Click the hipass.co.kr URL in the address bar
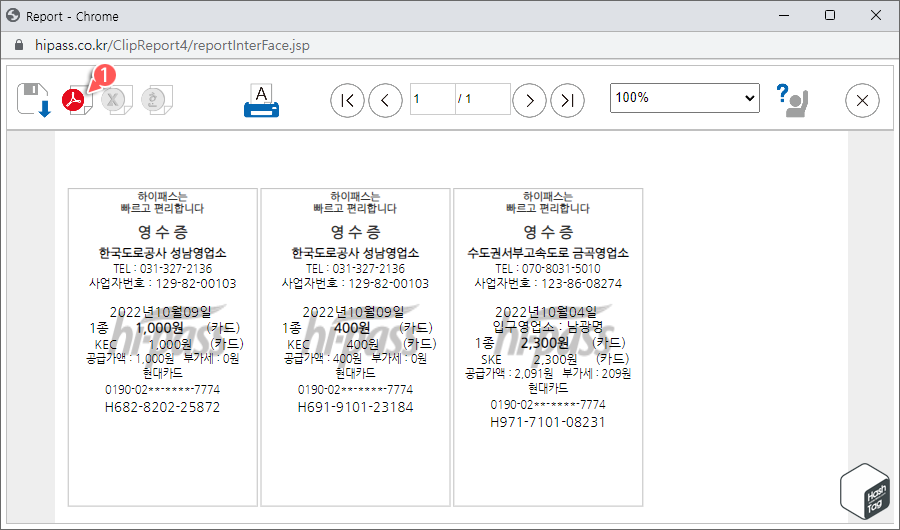Viewport: 900px width, 530px height. coord(172,45)
